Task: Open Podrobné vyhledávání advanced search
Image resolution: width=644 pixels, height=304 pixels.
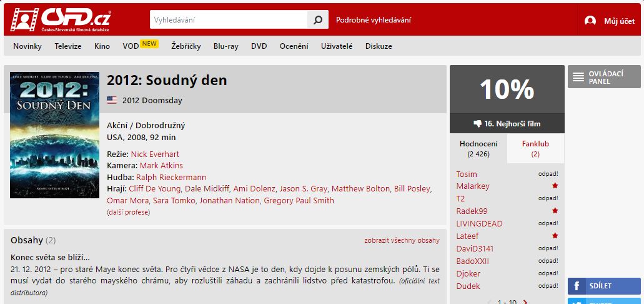Action: tap(374, 20)
